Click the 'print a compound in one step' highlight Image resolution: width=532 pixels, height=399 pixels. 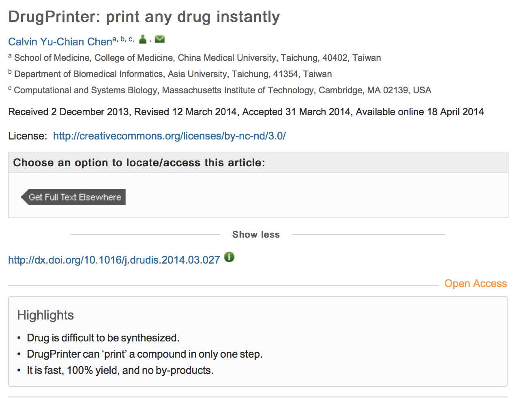pos(144,354)
